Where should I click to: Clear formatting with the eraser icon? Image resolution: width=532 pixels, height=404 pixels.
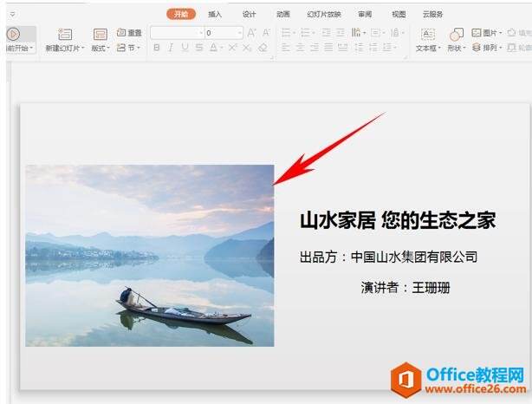click(x=263, y=48)
